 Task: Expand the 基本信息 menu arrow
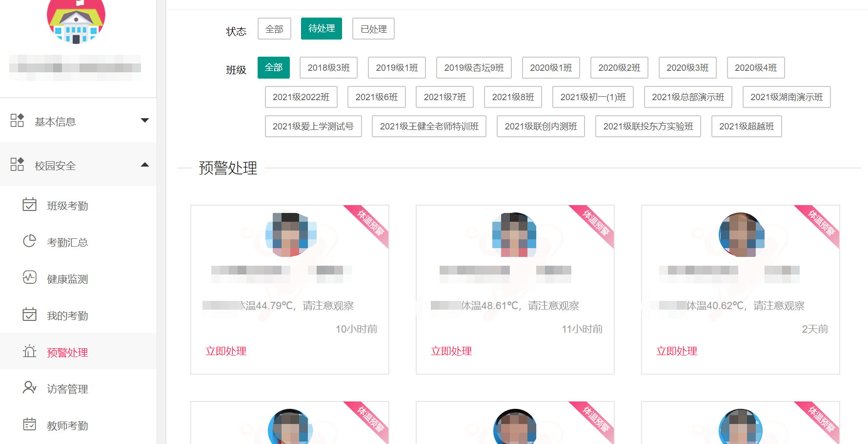tap(144, 121)
